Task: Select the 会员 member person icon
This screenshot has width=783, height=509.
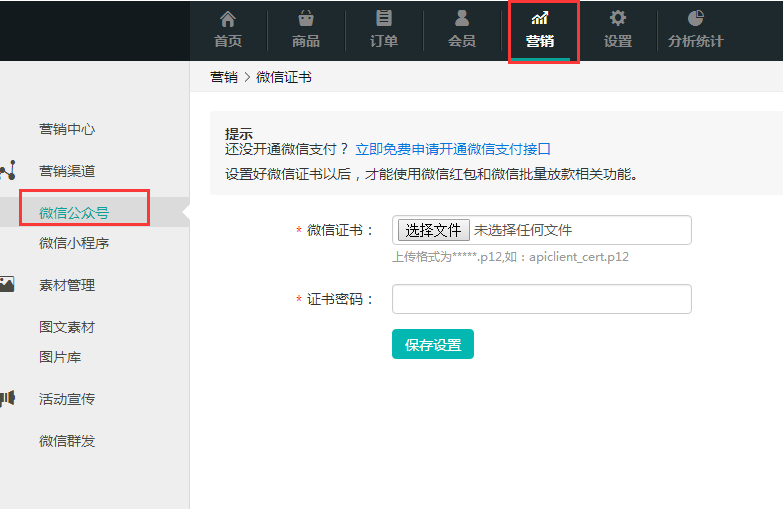Action: pos(462,19)
